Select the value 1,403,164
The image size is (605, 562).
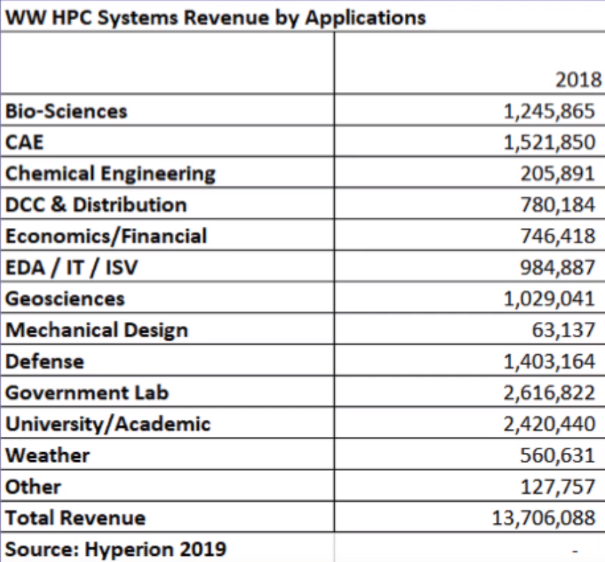[549, 361]
